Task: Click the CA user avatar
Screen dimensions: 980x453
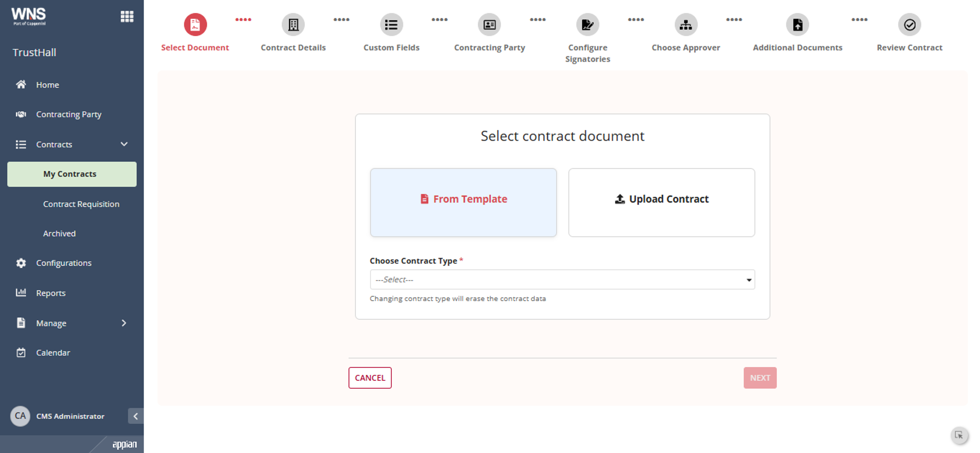Action: coord(20,416)
